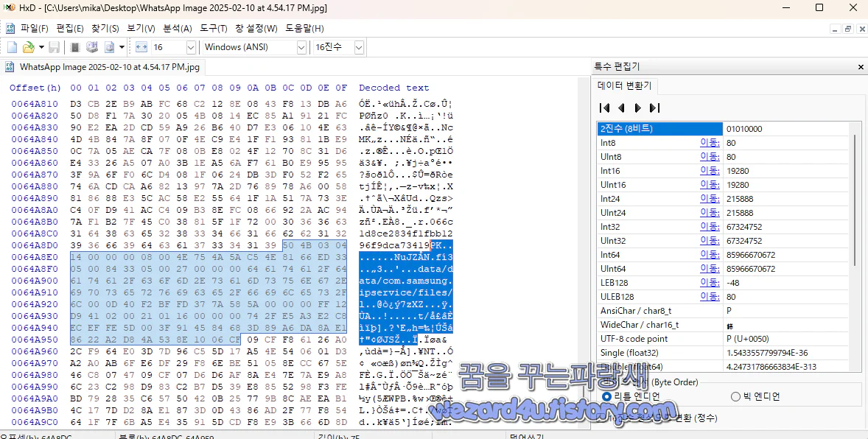
Task: Select the 데이터 변환기 tab
Action: 626,85
